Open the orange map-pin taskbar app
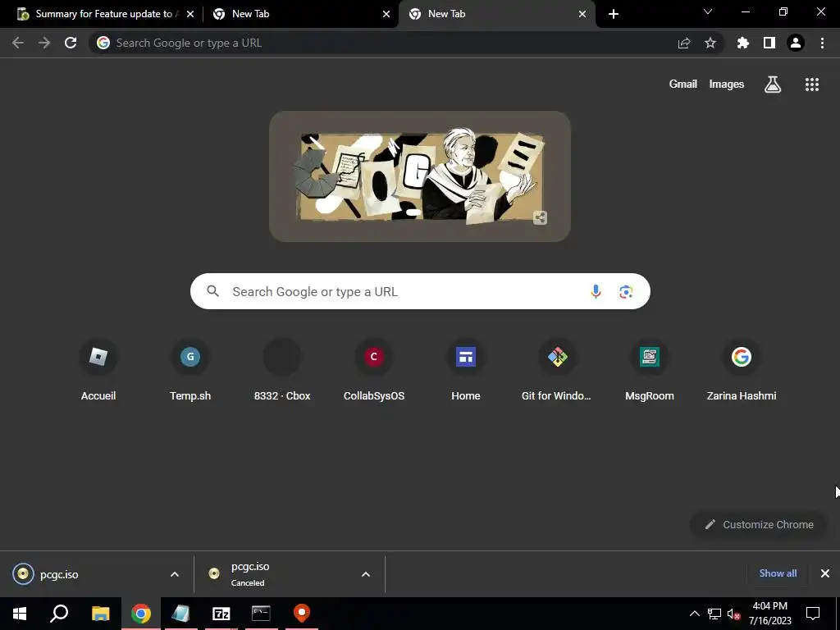This screenshot has width=840, height=630. pyautogui.click(x=302, y=614)
